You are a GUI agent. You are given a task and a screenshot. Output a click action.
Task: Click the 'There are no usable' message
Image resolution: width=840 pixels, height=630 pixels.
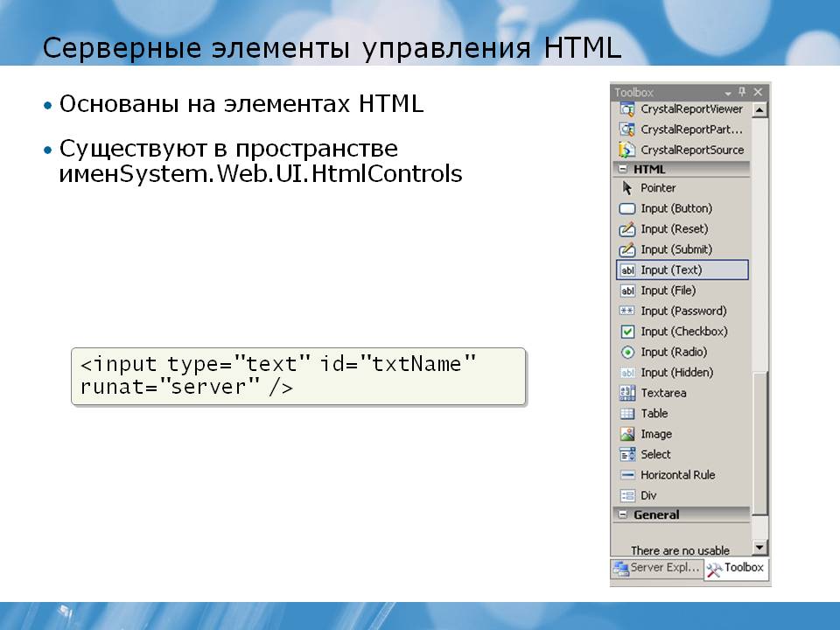click(x=681, y=550)
